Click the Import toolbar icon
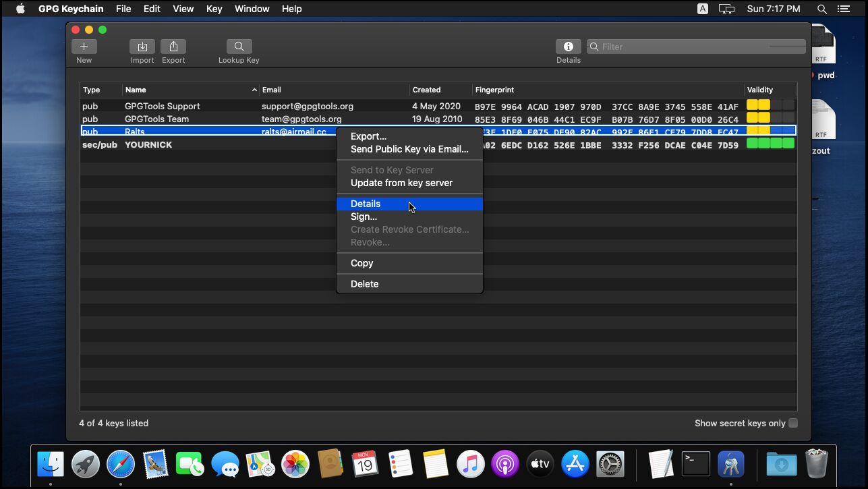Image resolution: width=868 pixels, height=489 pixels. pos(142,47)
